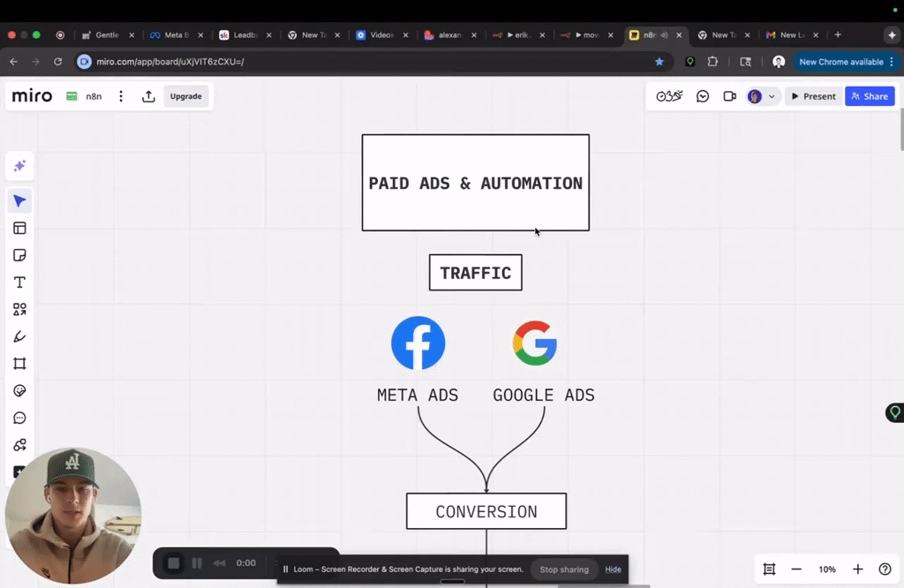
Task: Select the cursor select tool
Action: click(x=19, y=201)
